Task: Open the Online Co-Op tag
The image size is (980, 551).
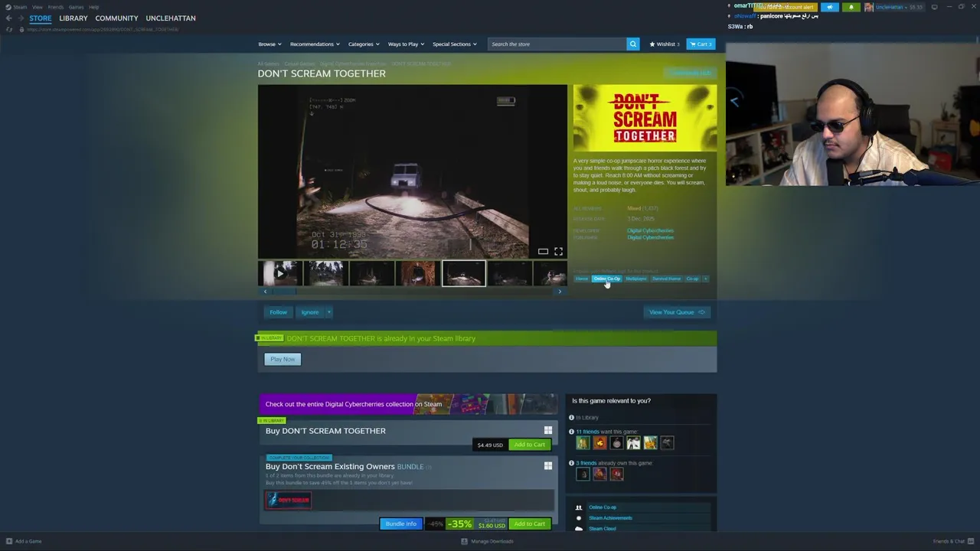Action: (x=606, y=279)
